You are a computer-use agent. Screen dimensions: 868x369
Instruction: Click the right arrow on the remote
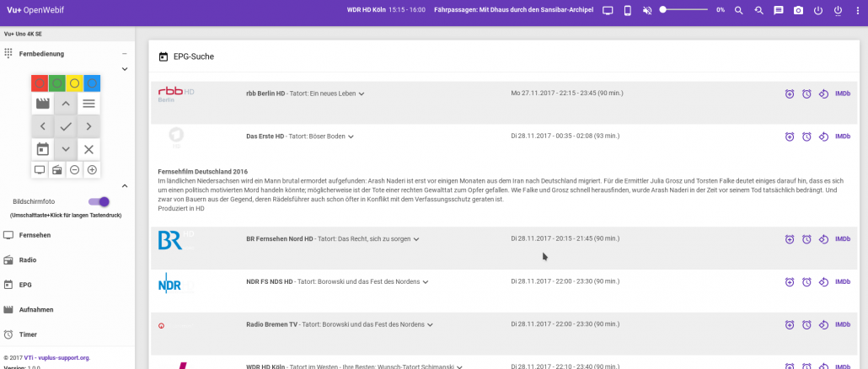tap(88, 126)
